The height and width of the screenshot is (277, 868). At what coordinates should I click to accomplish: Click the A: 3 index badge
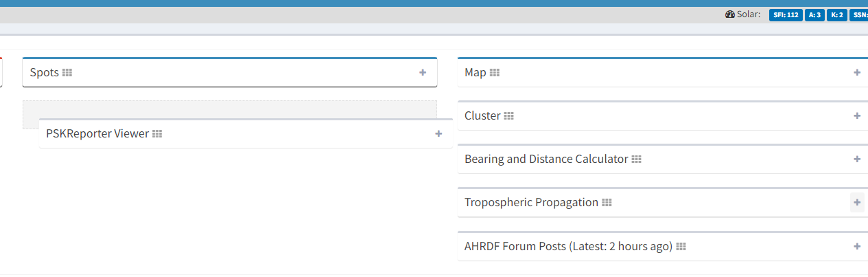click(x=814, y=14)
